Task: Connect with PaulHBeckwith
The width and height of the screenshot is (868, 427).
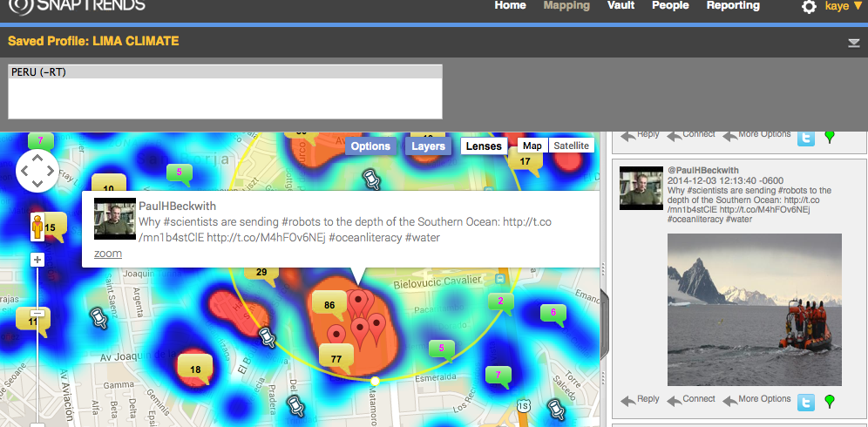Action: (691, 400)
